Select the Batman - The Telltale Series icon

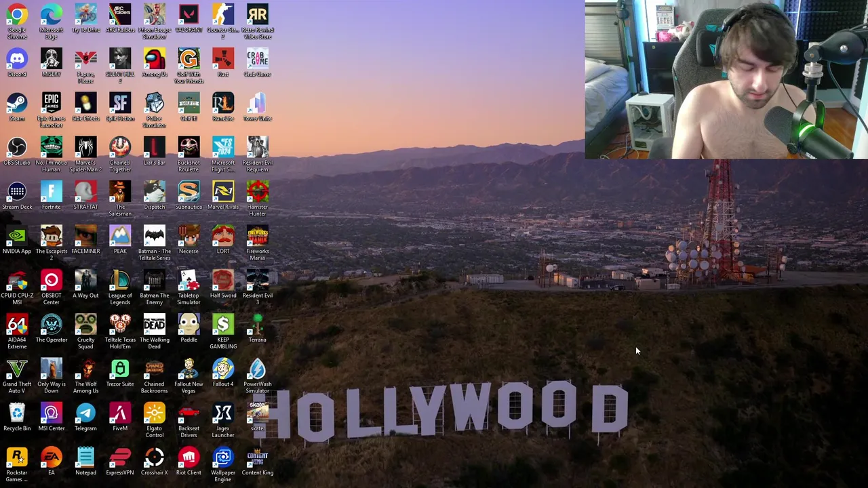click(x=155, y=235)
